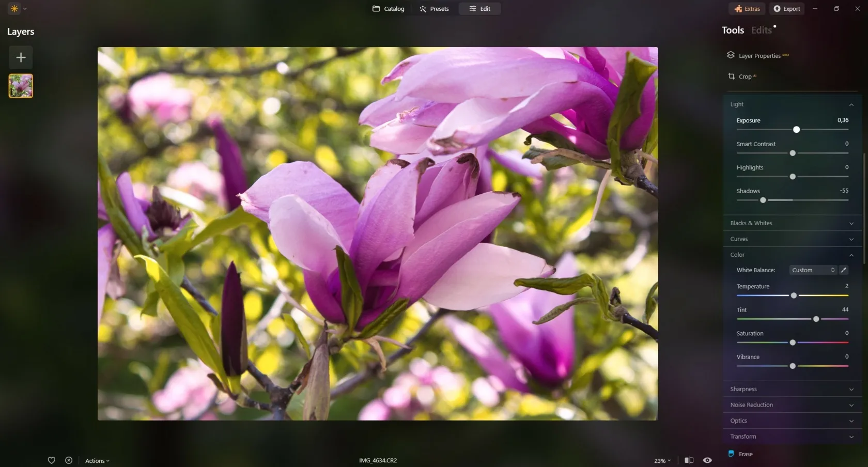Open the Extras puzzle icon button

(x=747, y=9)
